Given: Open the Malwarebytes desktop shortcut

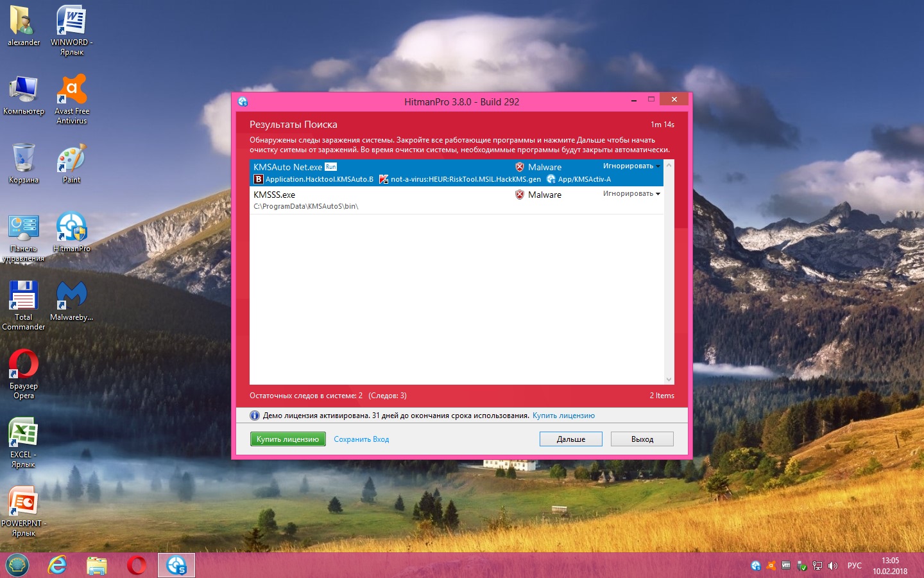Looking at the screenshot, I should pos(72,301).
